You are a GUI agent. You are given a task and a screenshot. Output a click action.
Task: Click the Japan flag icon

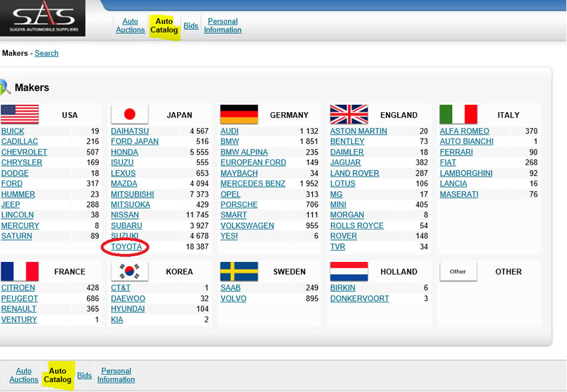pos(129,115)
